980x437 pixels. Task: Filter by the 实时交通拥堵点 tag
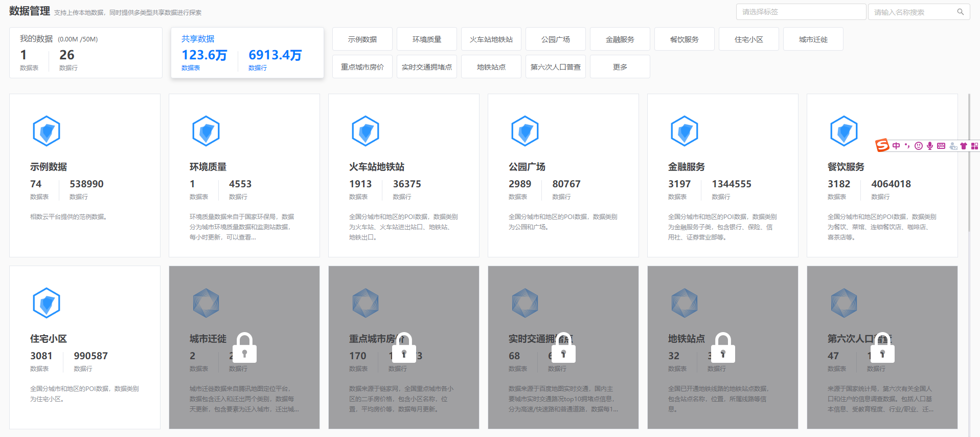point(427,67)
